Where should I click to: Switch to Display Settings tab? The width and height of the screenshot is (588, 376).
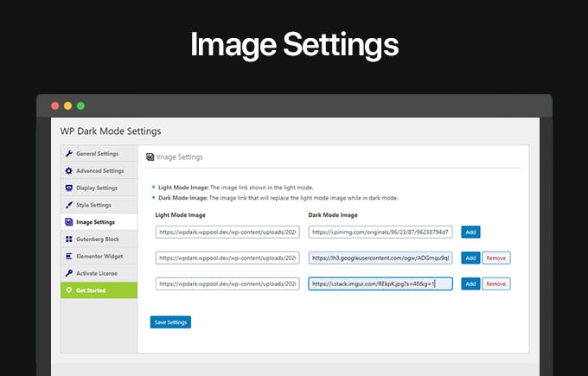pos(99,188)
